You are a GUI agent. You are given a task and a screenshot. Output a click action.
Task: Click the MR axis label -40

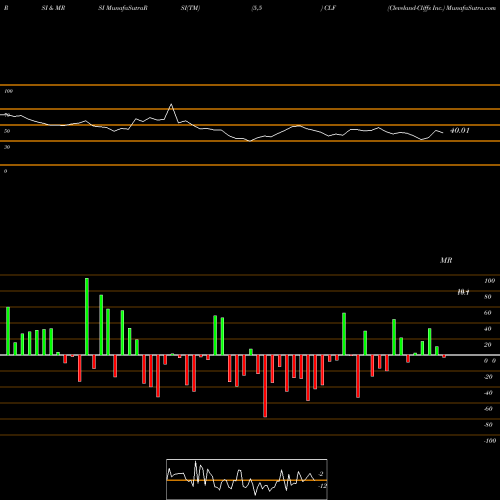tap(488, 393)
